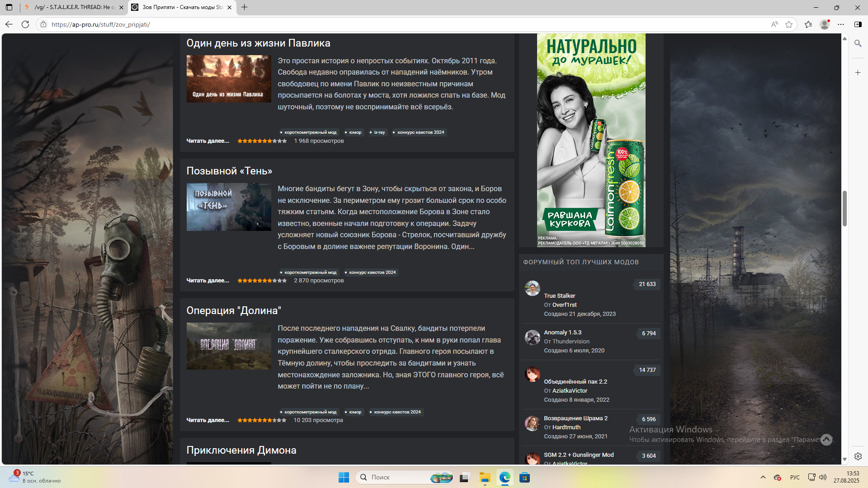Click the browser refresh button
Image resolution: width=868 pixels, height=488 pixels.
25,24
